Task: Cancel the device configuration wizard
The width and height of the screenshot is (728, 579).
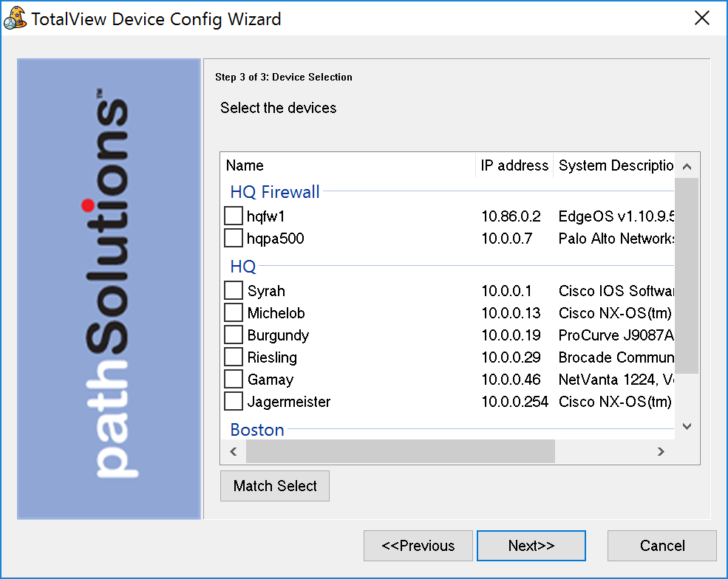Action: [661, 546]
